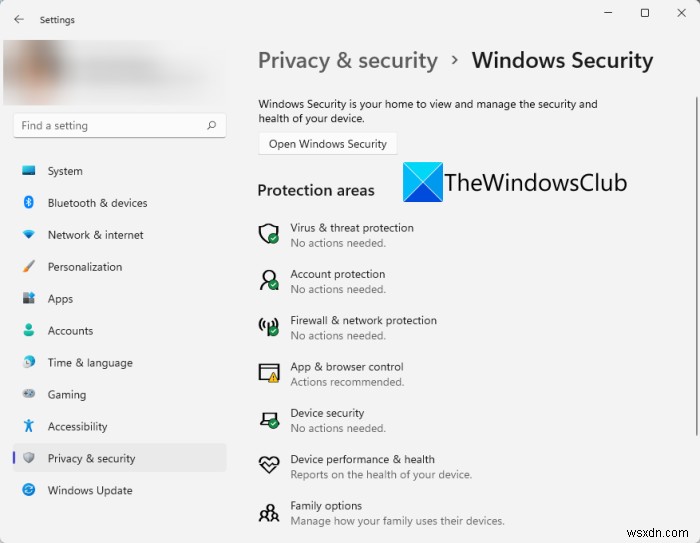Click the Windows Update icon in sidebar

tap(29, 490)
